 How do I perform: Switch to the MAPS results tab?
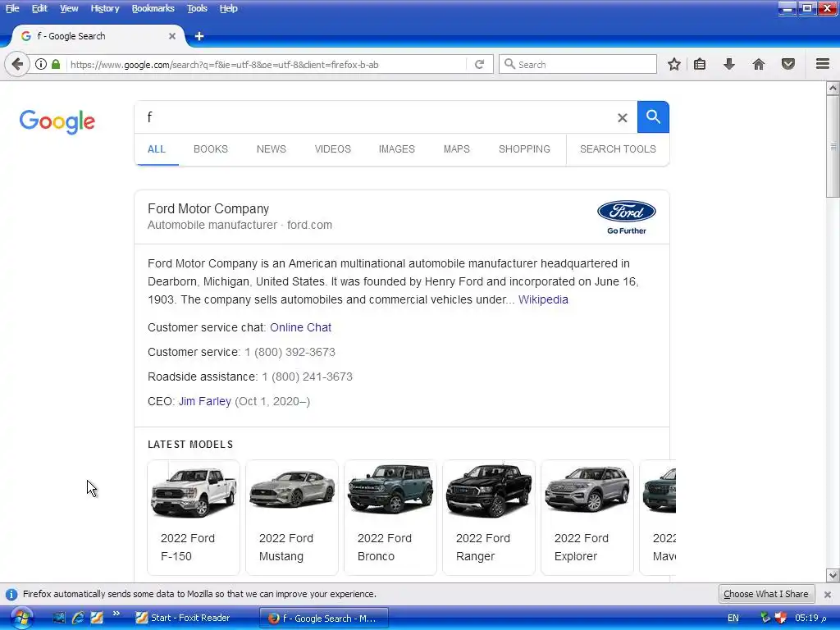[x=456, y=149]
